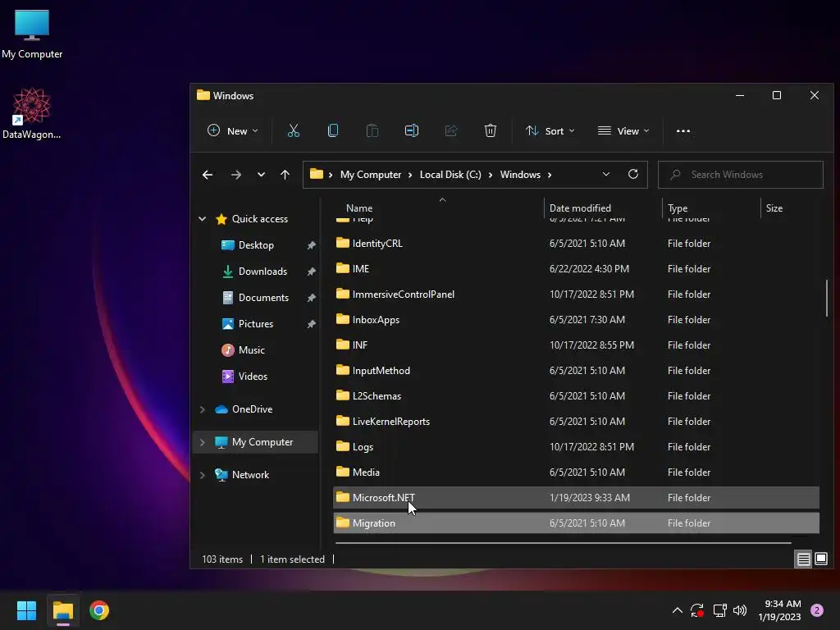Viewport: 840px width, 630px height.
Task: Click the Paste clipboard icon
Action: coord(372,130)
